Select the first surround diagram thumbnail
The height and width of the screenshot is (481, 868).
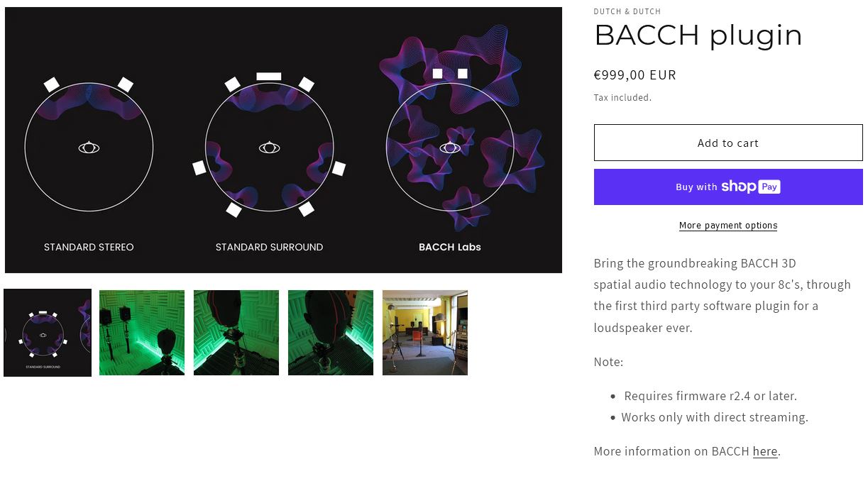48,333
